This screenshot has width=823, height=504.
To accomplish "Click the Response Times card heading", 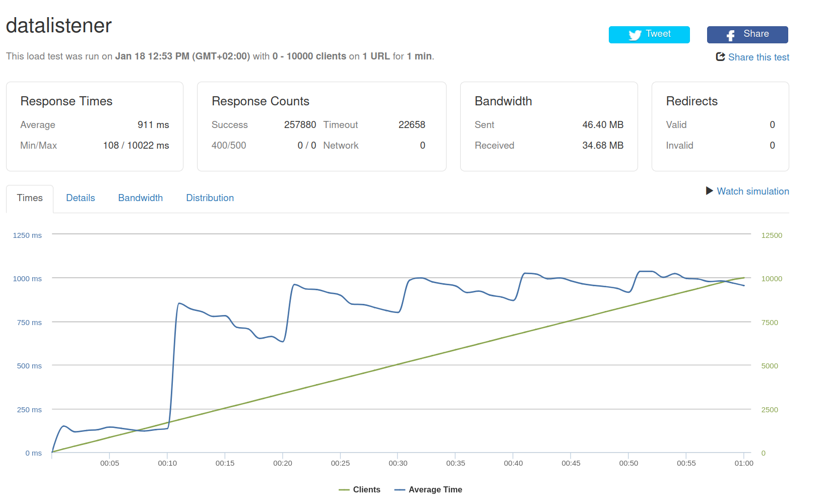I will (x=67, y=101).
